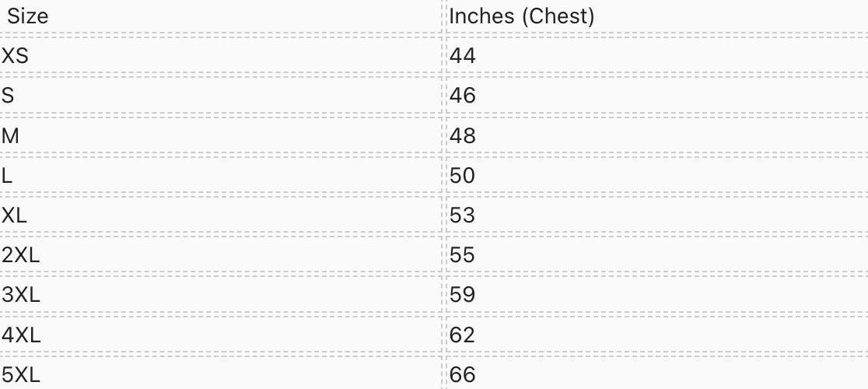The image size is (868, 389).
Task: Select the 4XL size cell
Action: coord(20,335)
